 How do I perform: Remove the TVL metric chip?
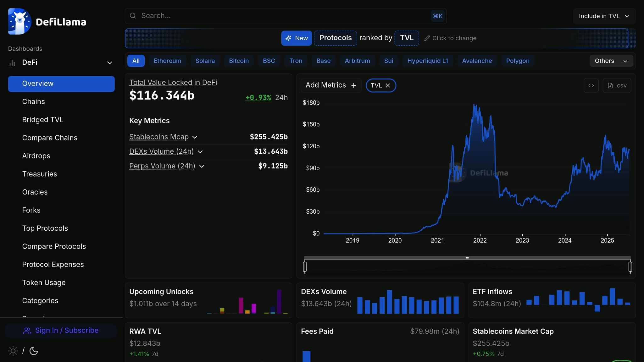(x=388, y=85)
